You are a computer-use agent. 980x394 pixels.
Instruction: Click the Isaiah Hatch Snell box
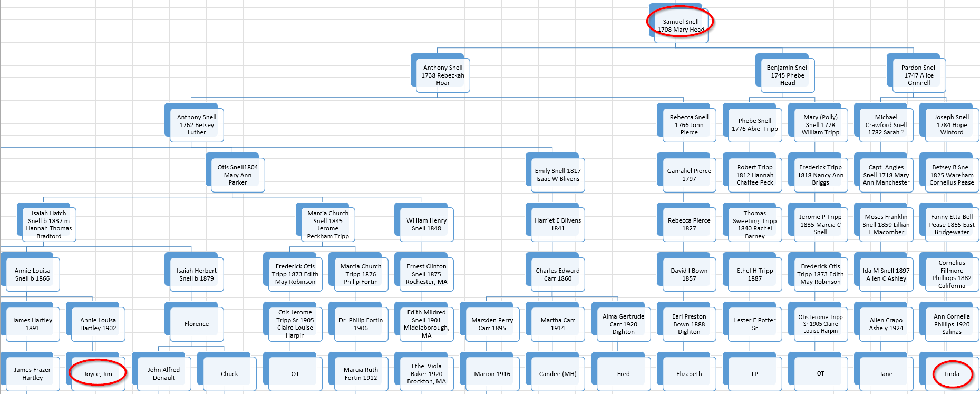[x=48, y=225]
